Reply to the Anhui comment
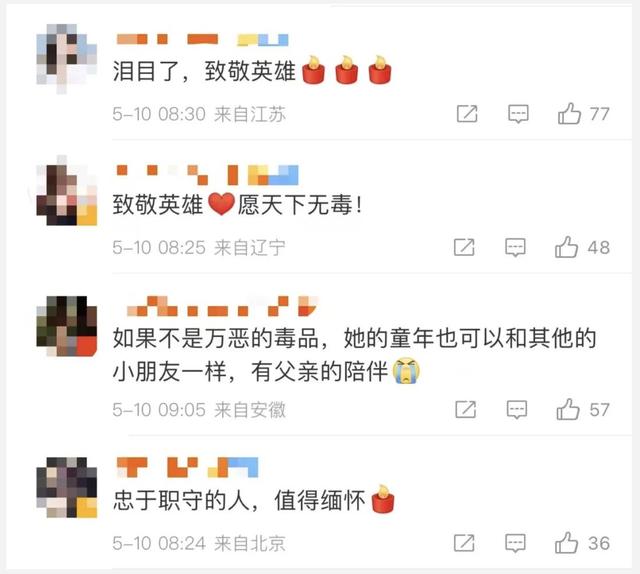The image size is (640, 574). (x=517, y=409)
